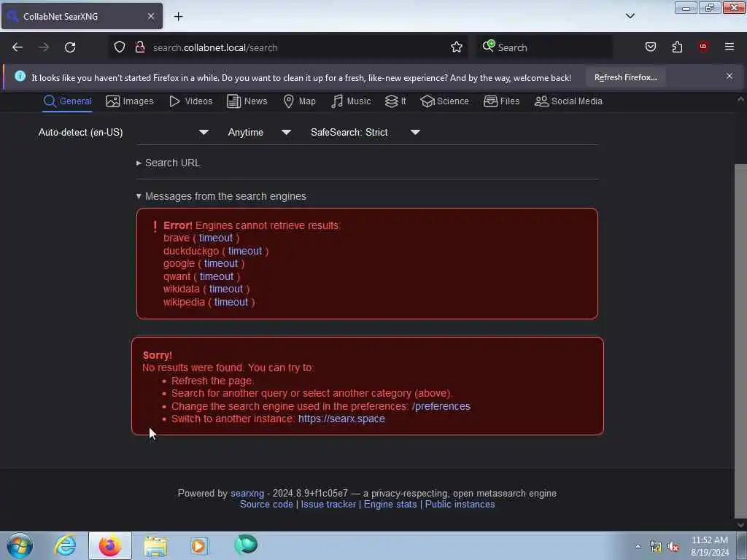Switch to the Files category tab

(x=501, y=101)
